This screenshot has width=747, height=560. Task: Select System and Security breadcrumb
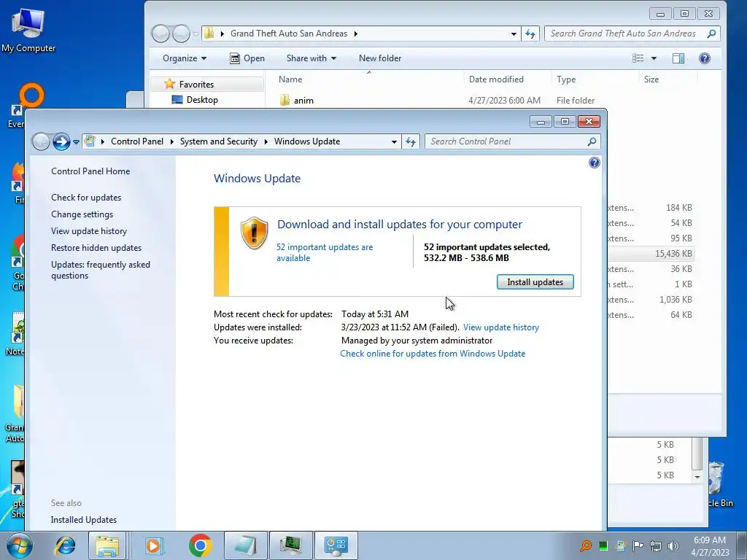tap(219, 141)
